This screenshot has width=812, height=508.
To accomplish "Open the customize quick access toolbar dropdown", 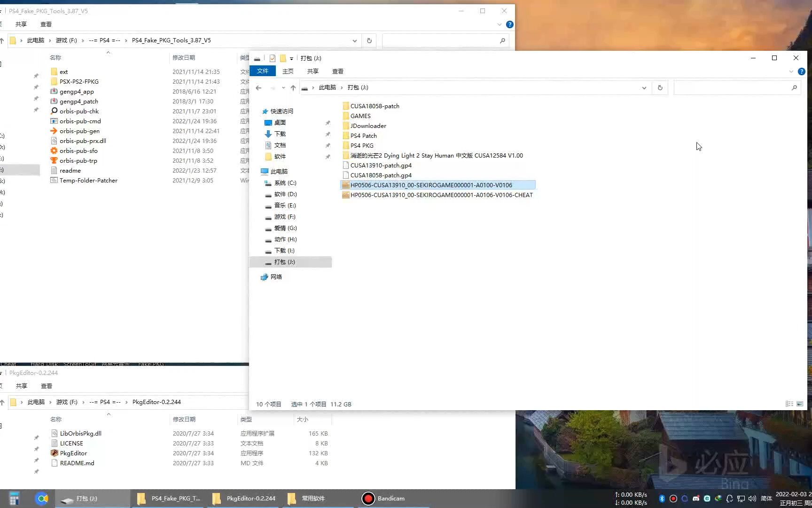I will pyautogui.click(x=291, y=58).
